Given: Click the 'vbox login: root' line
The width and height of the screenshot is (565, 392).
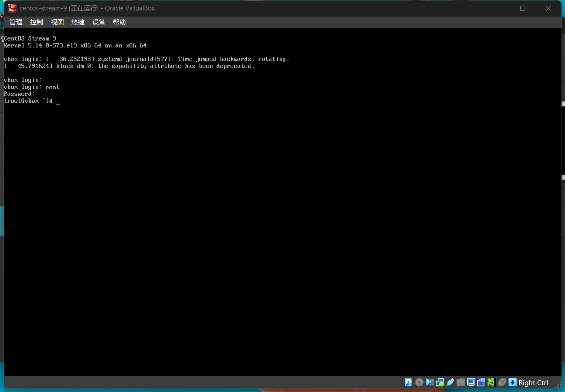Looking at the screenshot, I should (x=31, y=87).
